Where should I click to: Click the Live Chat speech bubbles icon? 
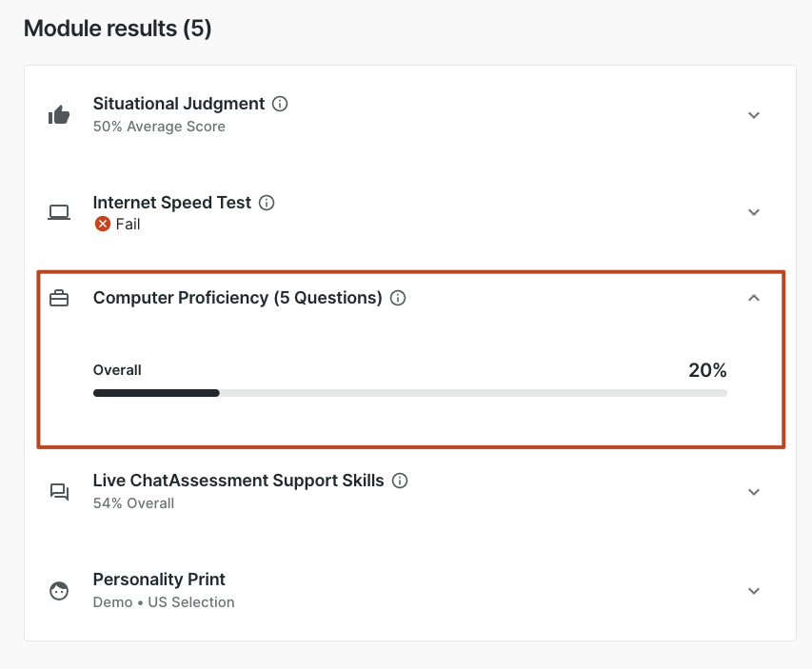tap(59, 492)
